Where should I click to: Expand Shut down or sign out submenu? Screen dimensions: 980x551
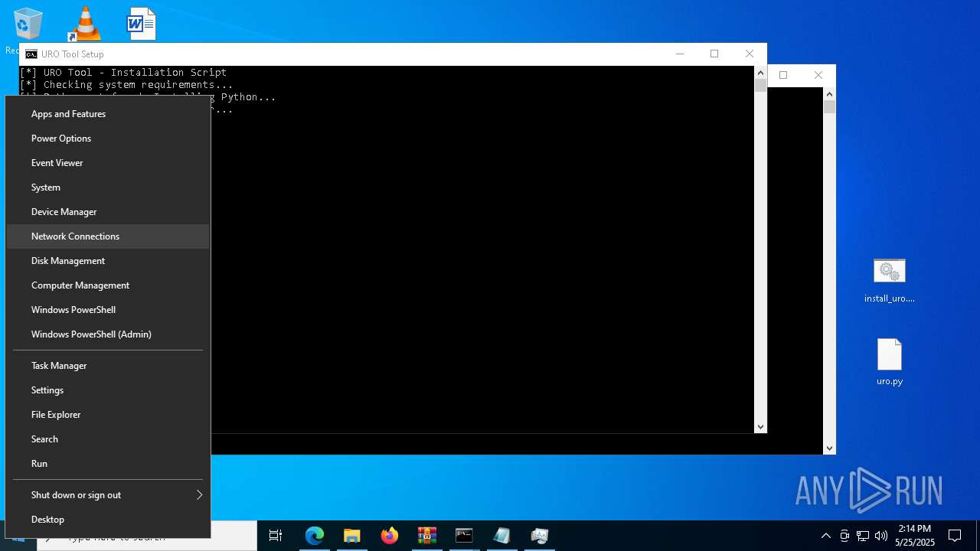tap(108, 495)
